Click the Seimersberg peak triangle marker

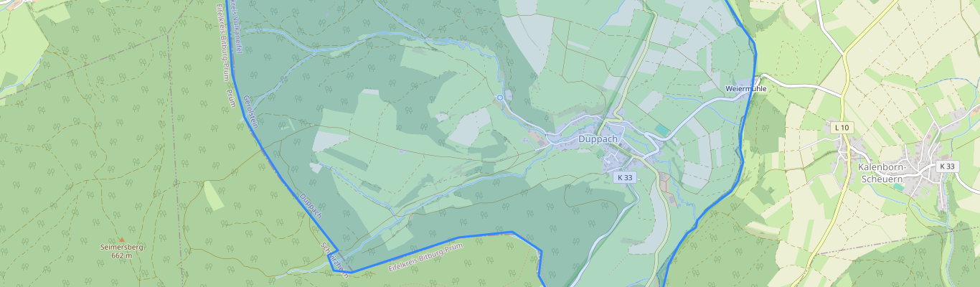pos(122,240)
